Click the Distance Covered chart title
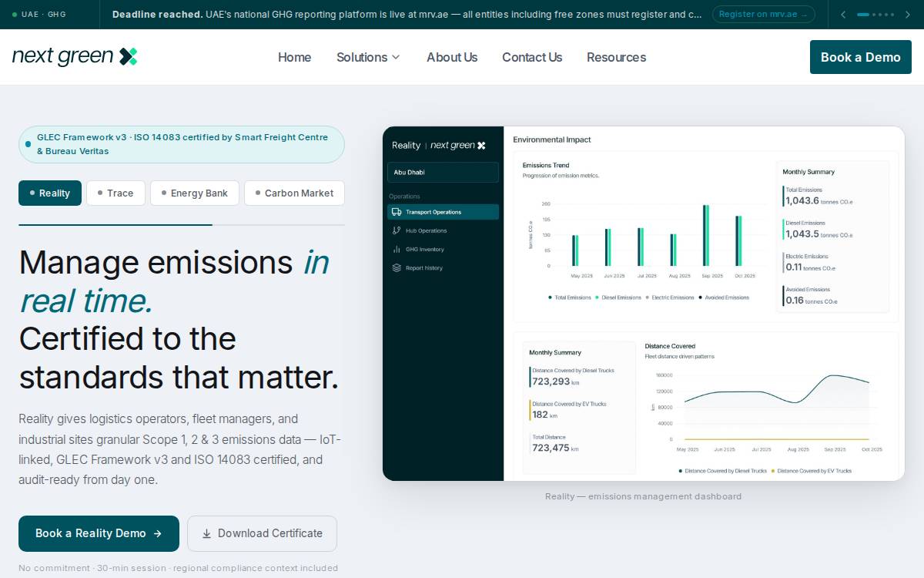This screenshot has width=924, height=578. pos(670,346)
